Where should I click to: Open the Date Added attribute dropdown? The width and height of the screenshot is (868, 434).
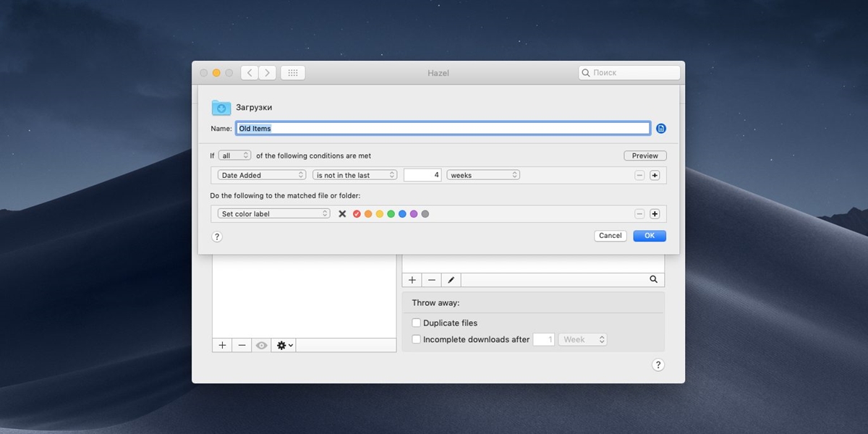coord(262,175)
